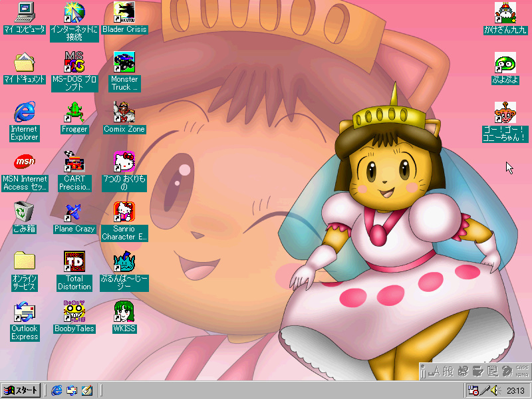Click the pen icon in the system tray
This screenshot has width=532, height=399.
tap(485, 390)
